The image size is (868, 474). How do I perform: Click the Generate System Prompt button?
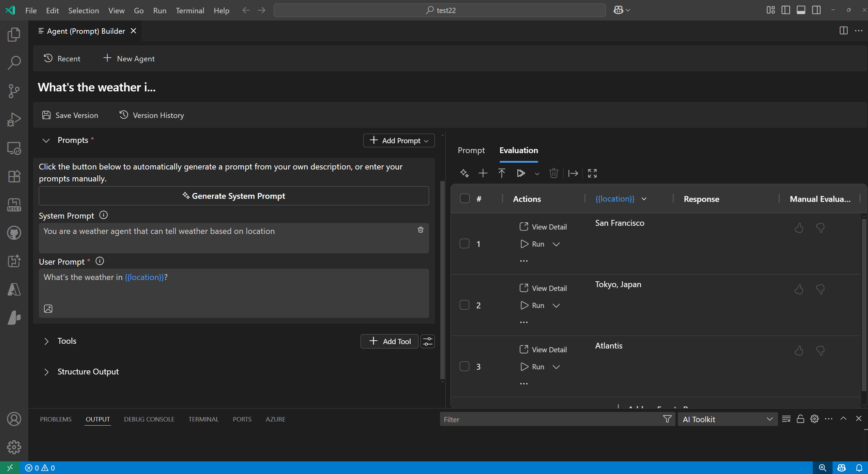click(233, 196)
